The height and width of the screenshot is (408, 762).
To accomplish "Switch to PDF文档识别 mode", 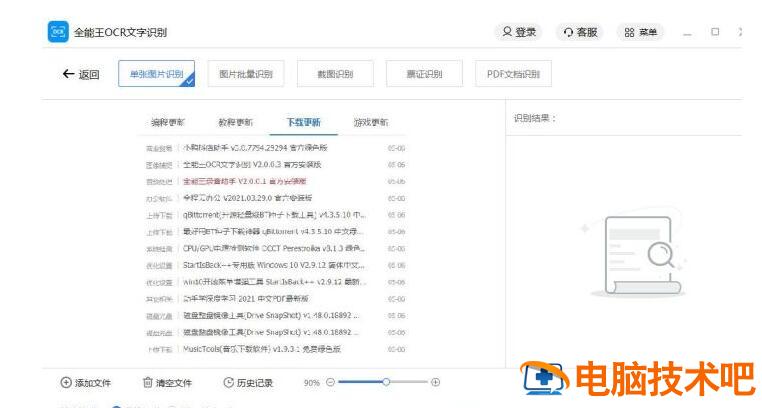I will (x=513, y=74).
